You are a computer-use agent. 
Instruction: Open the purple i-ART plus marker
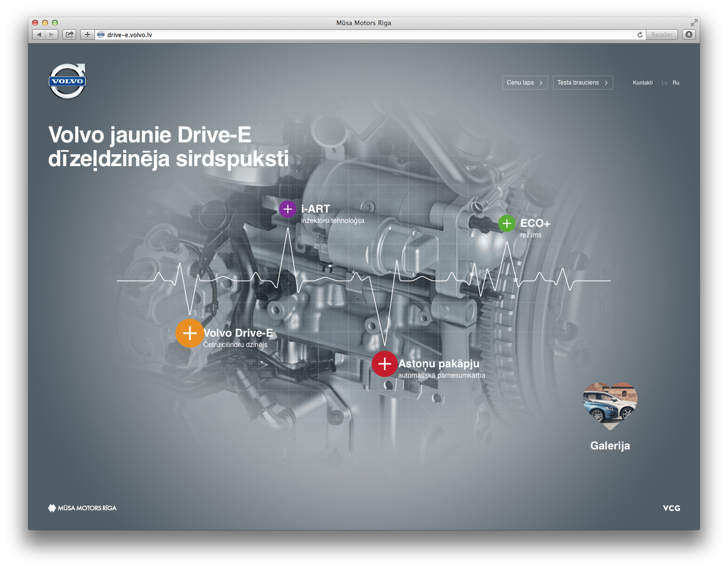pos(288,209)
